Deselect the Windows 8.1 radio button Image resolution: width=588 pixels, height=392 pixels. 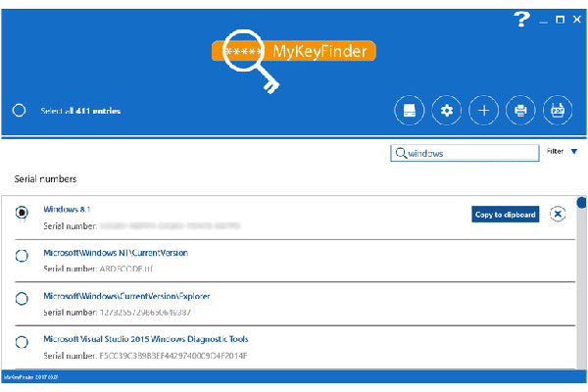[x=22, y=213]
